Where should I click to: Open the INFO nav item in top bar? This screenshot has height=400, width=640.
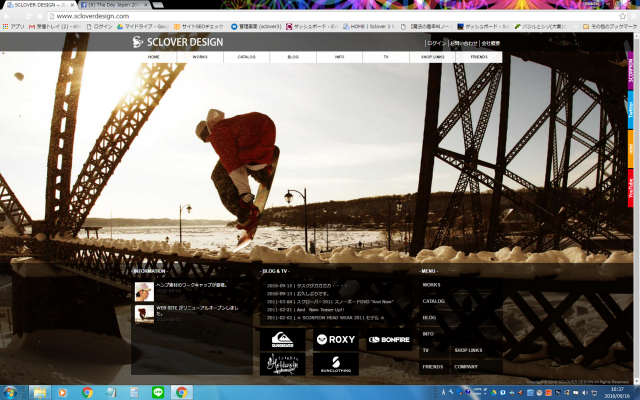click(x=340, y=57)
